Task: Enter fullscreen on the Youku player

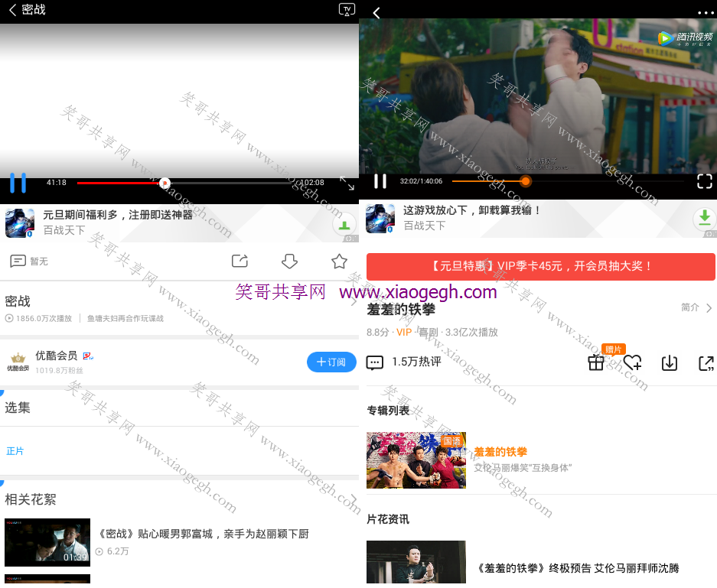Action: coord(347,184)
